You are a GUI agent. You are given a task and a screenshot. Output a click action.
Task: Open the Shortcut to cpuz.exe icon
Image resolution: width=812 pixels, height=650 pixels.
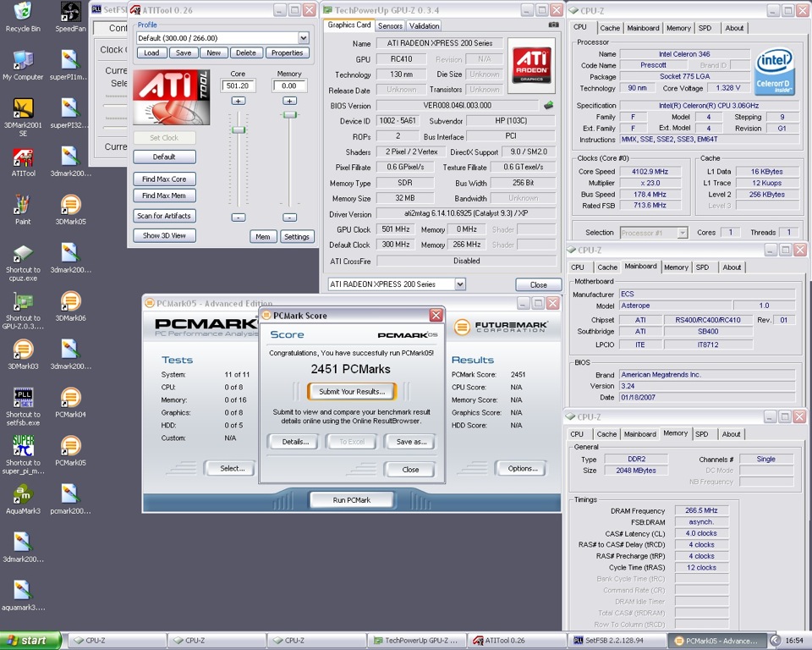[23, 262]
